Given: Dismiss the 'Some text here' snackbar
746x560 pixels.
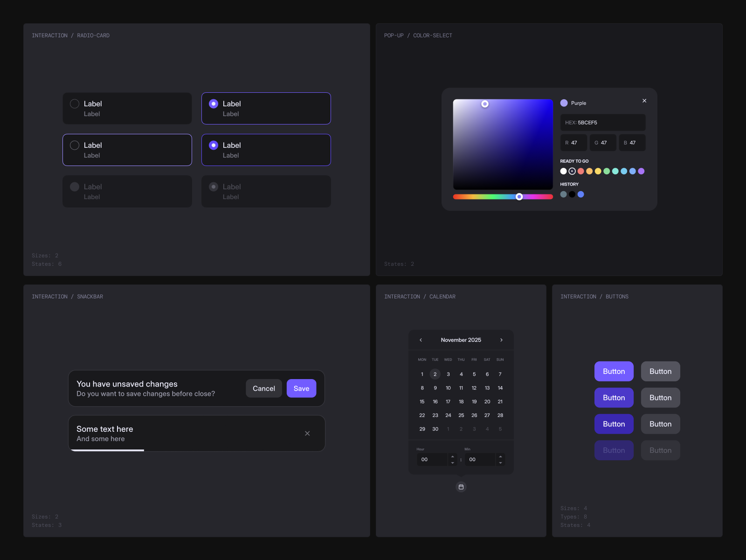Looking at the screenshot, I should point(307,433).
